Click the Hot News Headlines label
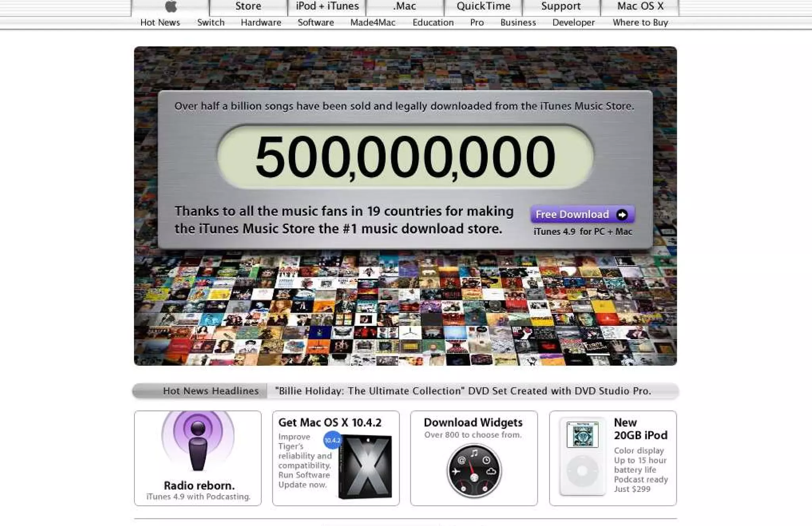 click(211, 391)
